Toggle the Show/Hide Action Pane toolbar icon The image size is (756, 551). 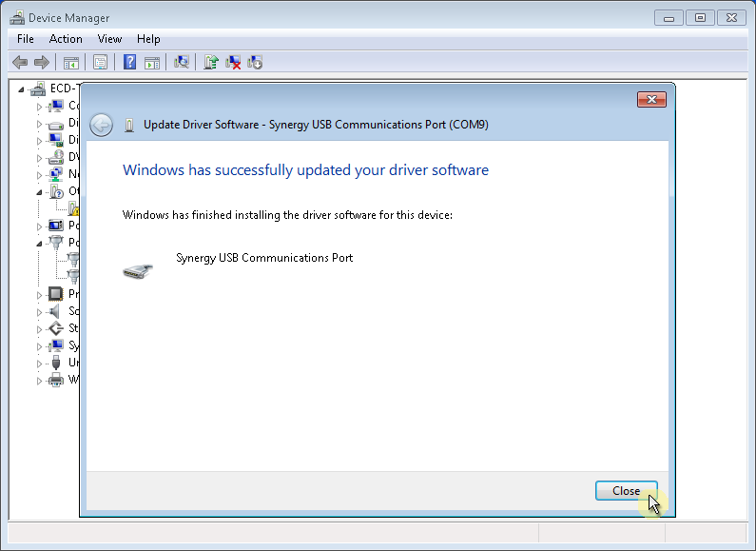(152, 62)
